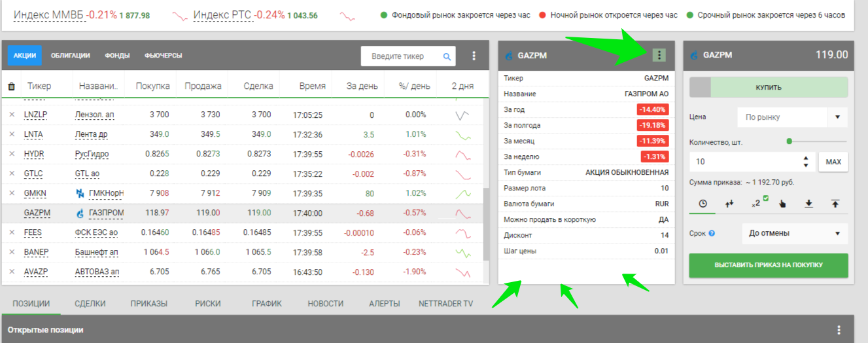868x343 pixels.
Task: Open the watchlist three-dot menu
Action: tap(474, 56)
